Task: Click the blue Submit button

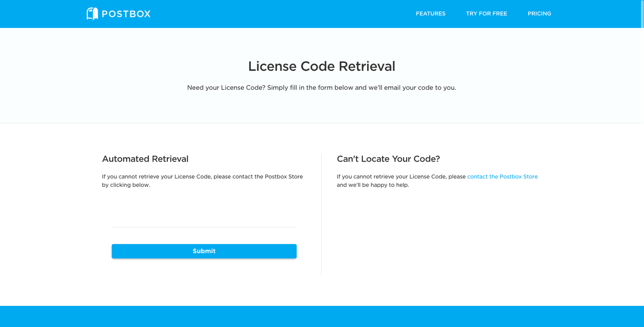Action: pyautogui.click(x=204, y=251)
